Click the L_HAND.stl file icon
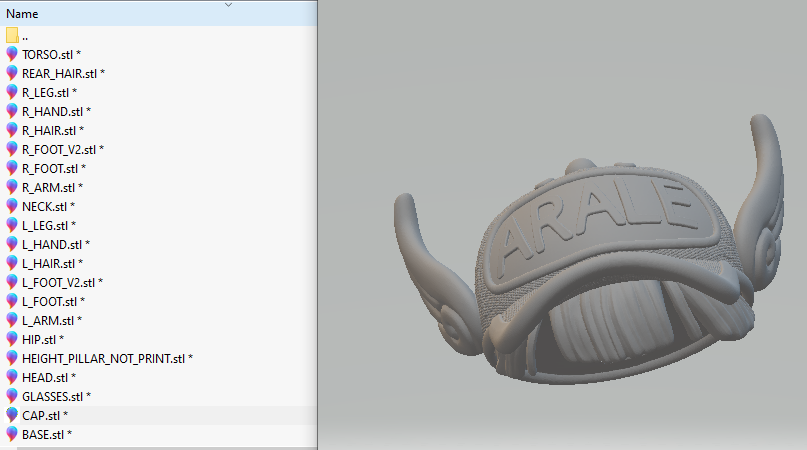Screen dimensions: 807x450 pyautogui.click(x=12, y=245)
